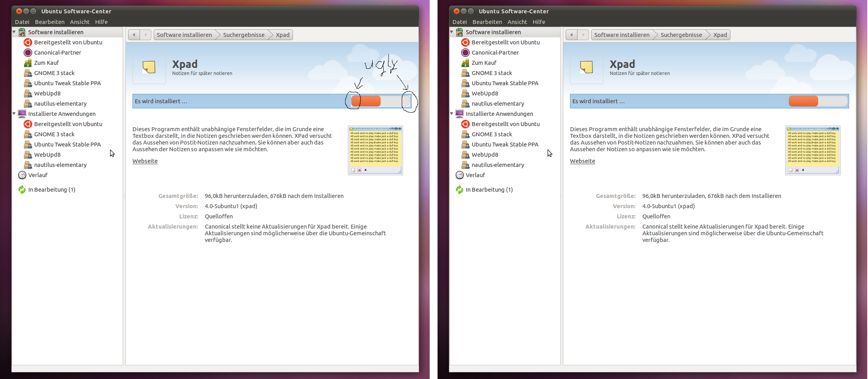Click the Zum Kauf icon in left window

pyautogui.click(x=28, y=63)
